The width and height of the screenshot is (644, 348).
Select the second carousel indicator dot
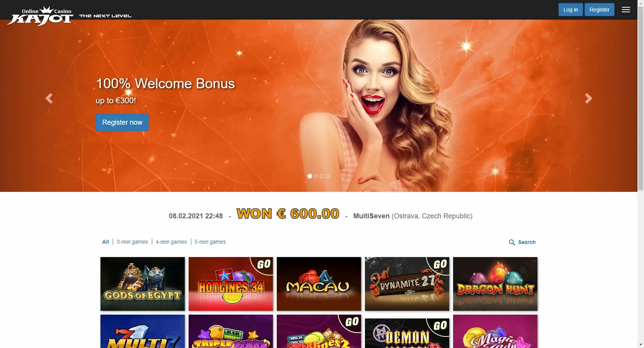pos(316,176)
